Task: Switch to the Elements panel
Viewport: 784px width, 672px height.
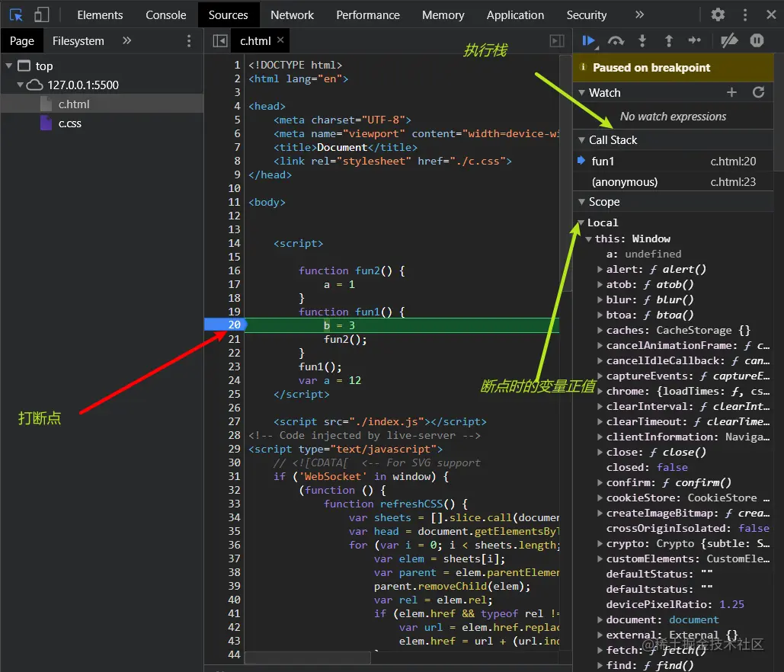Action: click(x=100, y=15)
